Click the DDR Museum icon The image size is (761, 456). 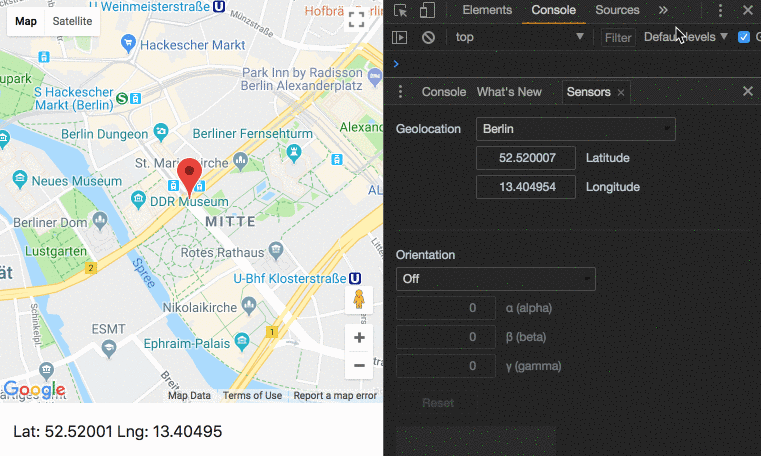coord(138,199)
